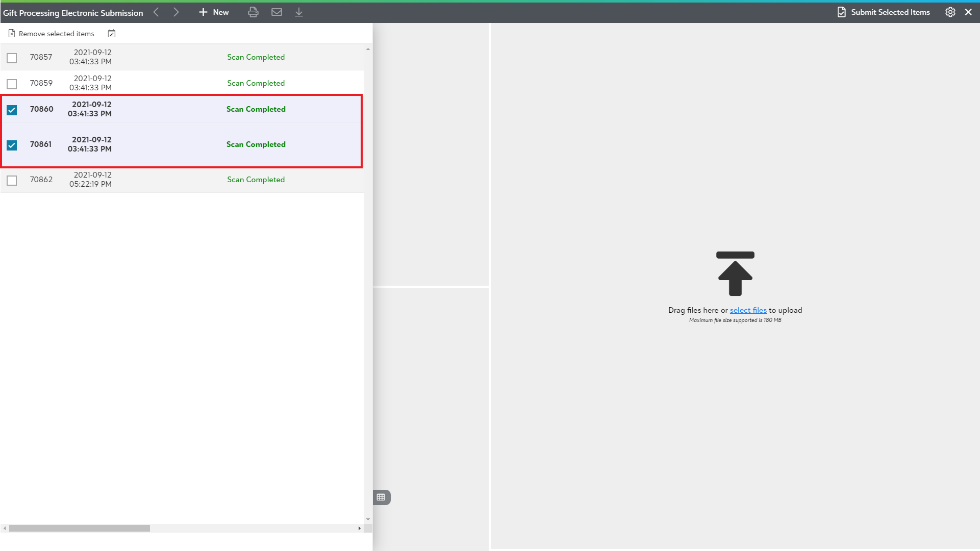Click the print icon in toolbar
This screenshot has width=980, height=551.
click(x=253, y=12)
